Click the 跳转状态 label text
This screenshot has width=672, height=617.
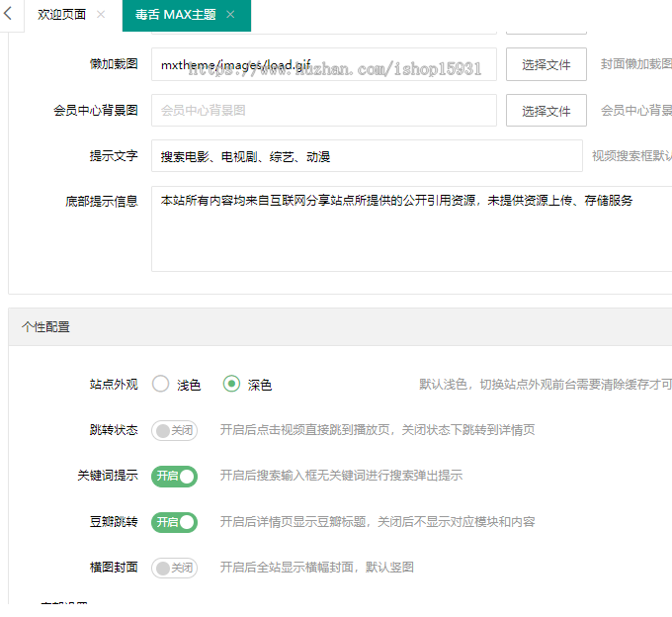tap(114, 430)
